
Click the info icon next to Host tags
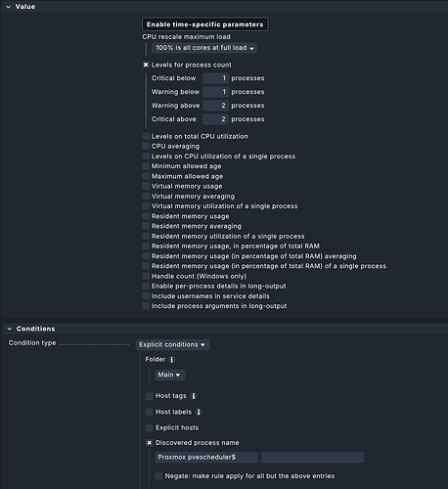(x=194, y=396)
